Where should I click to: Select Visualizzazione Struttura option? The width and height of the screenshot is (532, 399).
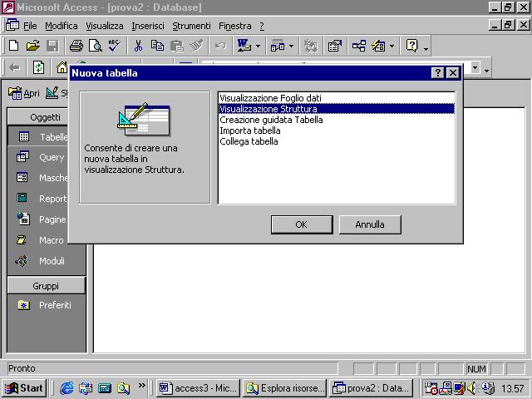(x=337, y=109)
